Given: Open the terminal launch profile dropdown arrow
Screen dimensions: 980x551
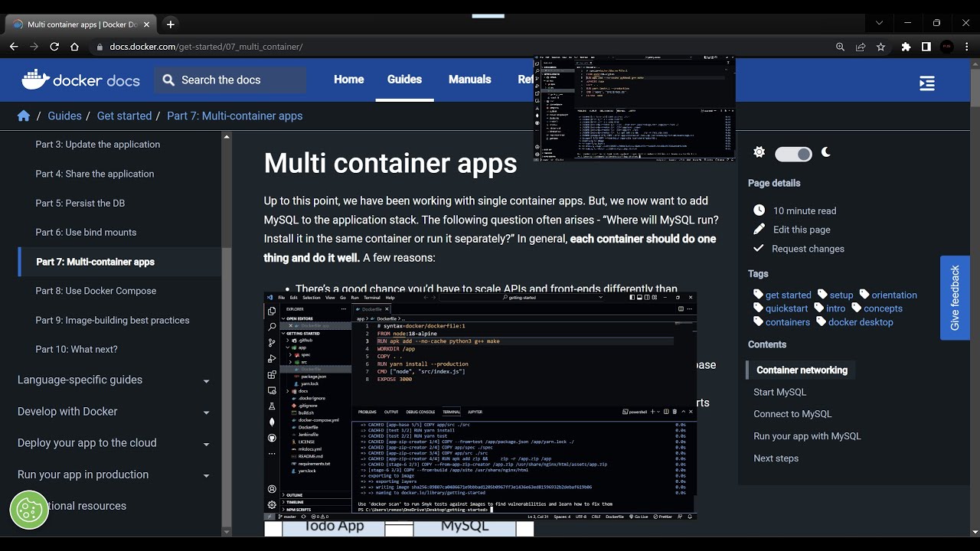Looking at the screenshot, I should (x=658, y=412).
